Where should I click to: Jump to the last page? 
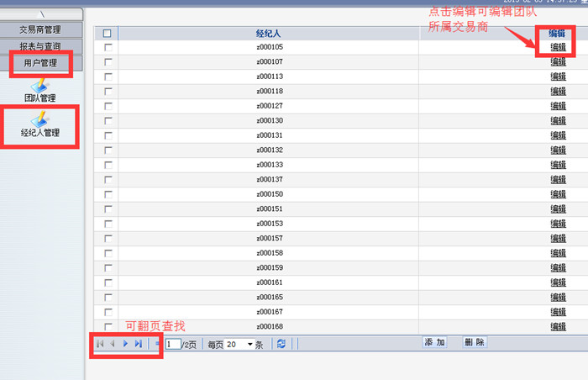pos(139,344)
